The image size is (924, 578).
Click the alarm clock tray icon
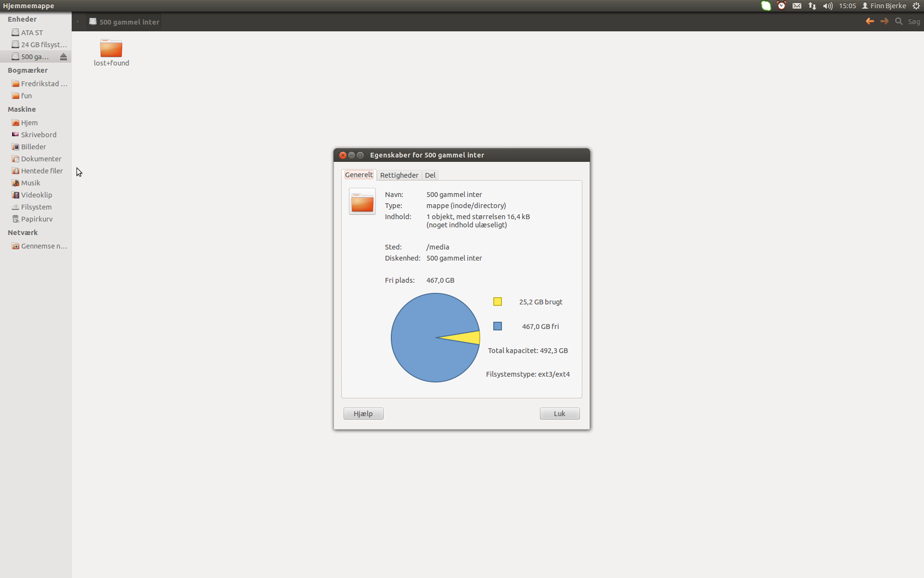tap(782, 6)
